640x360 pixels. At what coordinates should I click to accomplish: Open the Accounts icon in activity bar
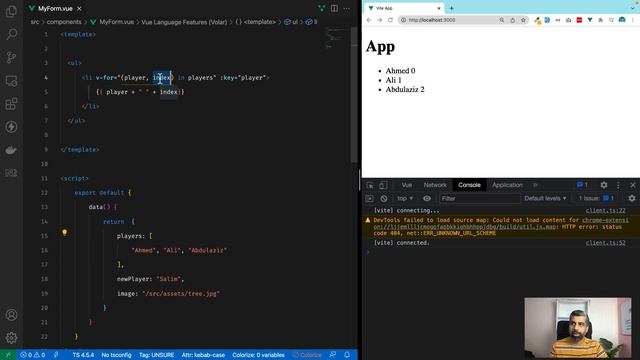11,315
